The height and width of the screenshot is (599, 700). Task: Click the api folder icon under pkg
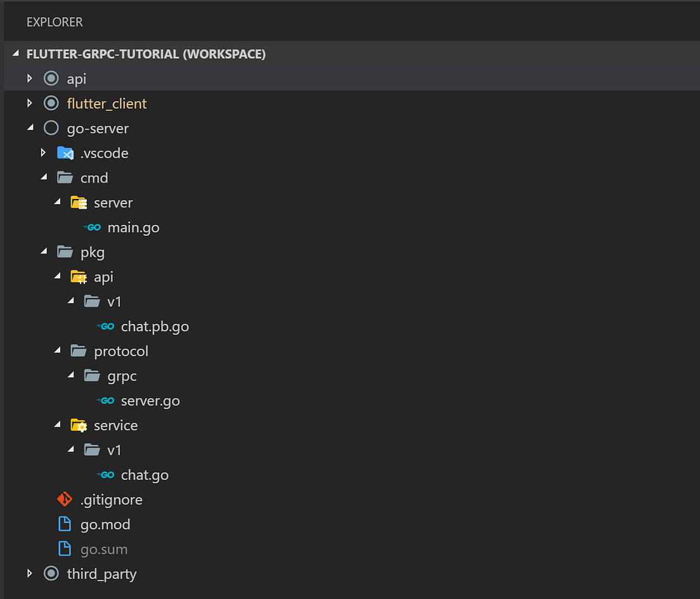click(x=78, y=276)
